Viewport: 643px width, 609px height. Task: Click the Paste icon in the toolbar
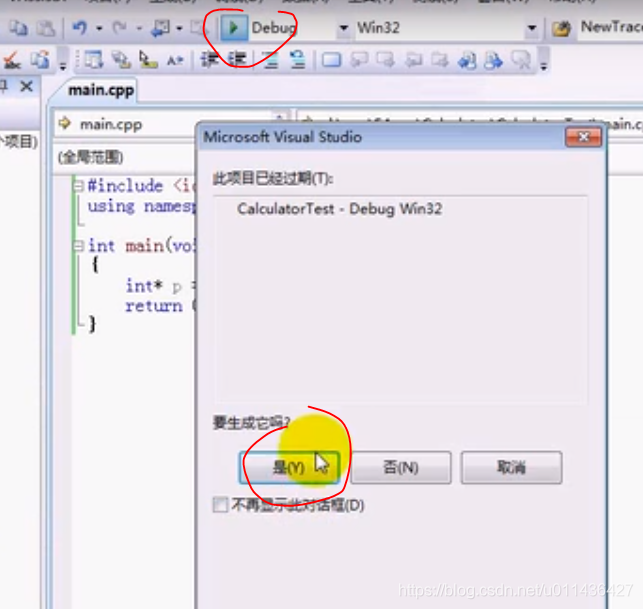pos(46,28)
